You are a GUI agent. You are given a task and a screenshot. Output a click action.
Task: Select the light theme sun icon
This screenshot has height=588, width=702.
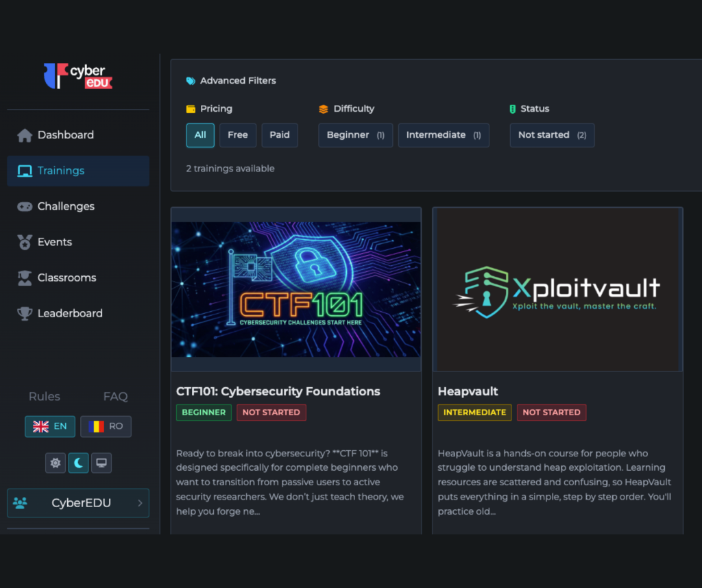click(x=56, y=463)
